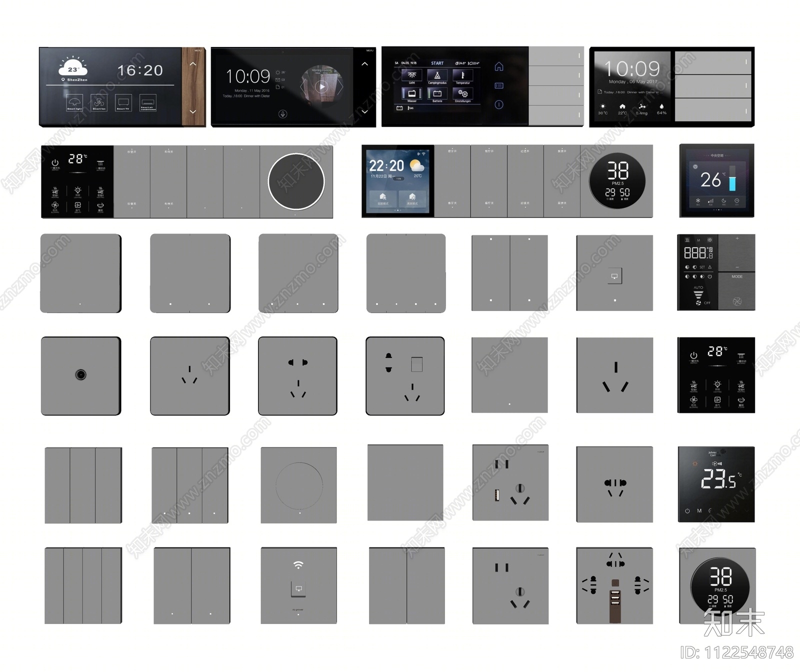
Task: Tap the warning triangle on 888.8 thermostat
Action: tap(709, 267)
